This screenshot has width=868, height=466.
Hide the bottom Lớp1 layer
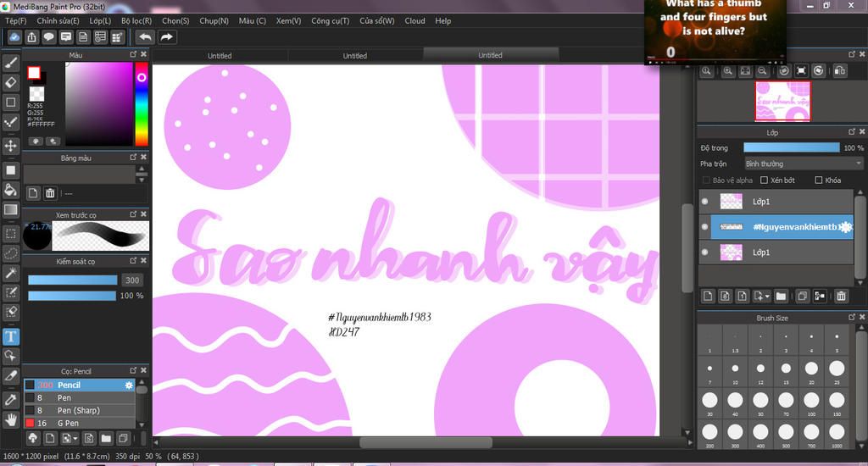point(704,252)
